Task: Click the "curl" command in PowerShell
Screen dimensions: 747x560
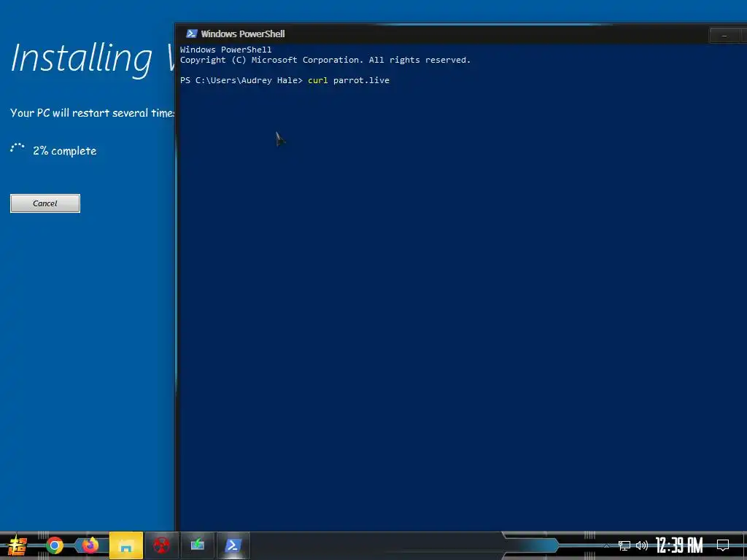Action: (318, 80)
